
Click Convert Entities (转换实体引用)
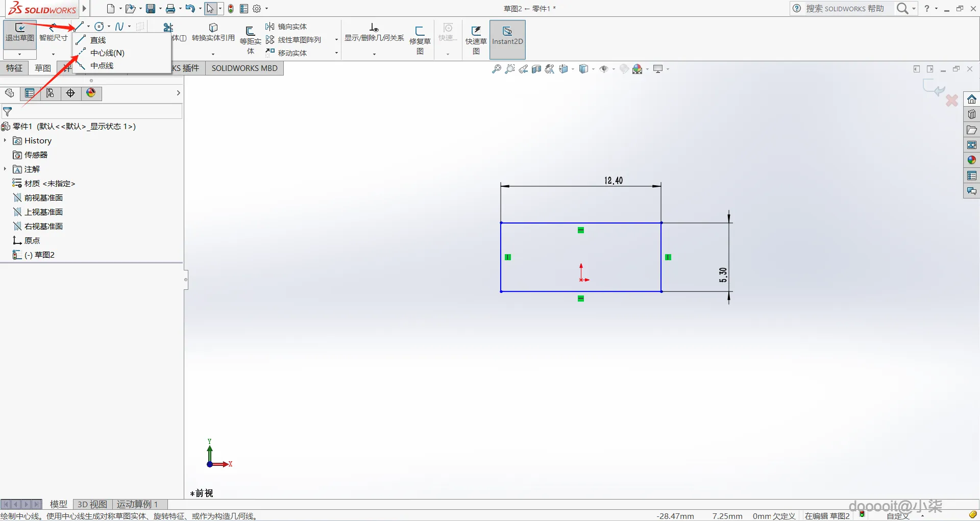pyautogui.click(x=213, y=32)
